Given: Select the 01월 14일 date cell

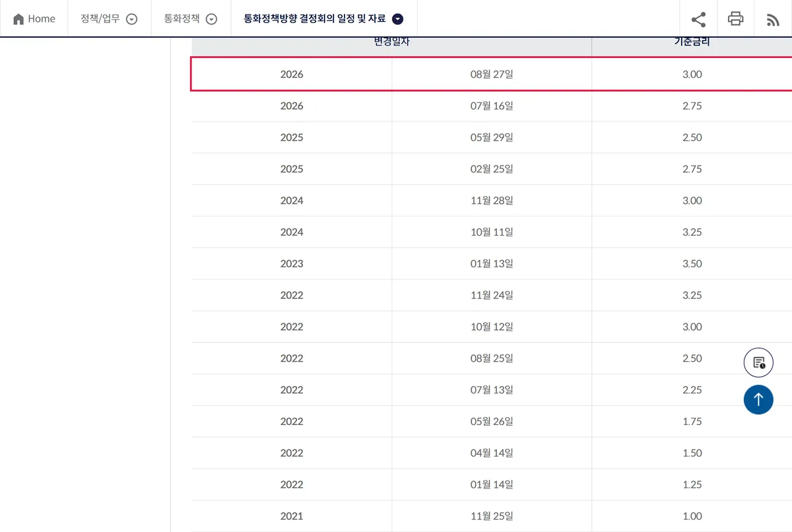Looking at the screenshot, I should coord(492,484).
